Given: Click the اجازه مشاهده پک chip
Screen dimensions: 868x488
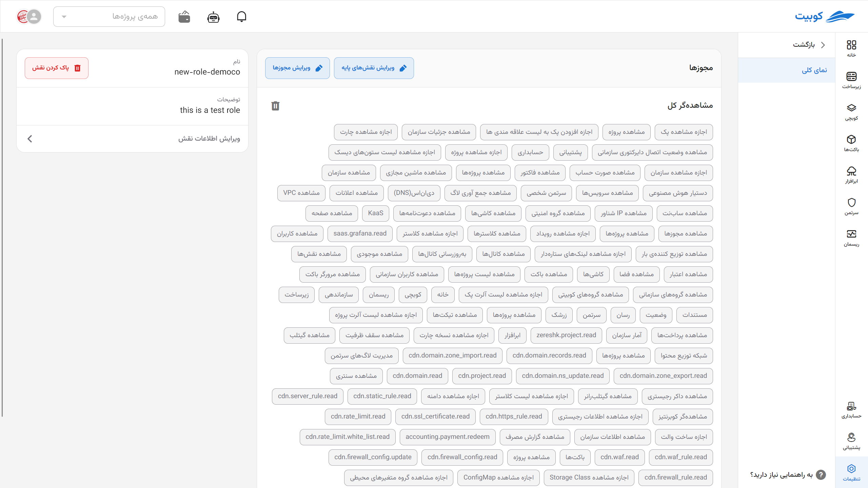Looking at the screenshot, I should (684, 132).
